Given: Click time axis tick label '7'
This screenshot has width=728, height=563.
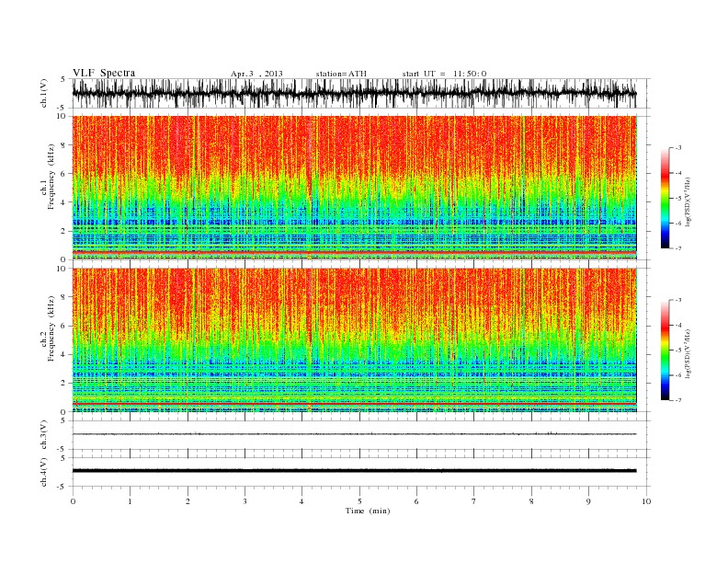Looking at the screenshot, I should point(474,501).
